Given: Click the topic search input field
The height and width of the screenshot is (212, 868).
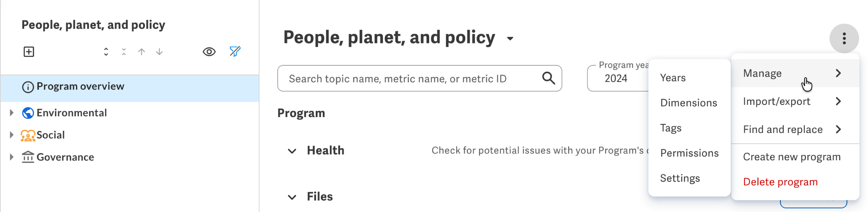Looking at the screenshot, I should [420, 78].
